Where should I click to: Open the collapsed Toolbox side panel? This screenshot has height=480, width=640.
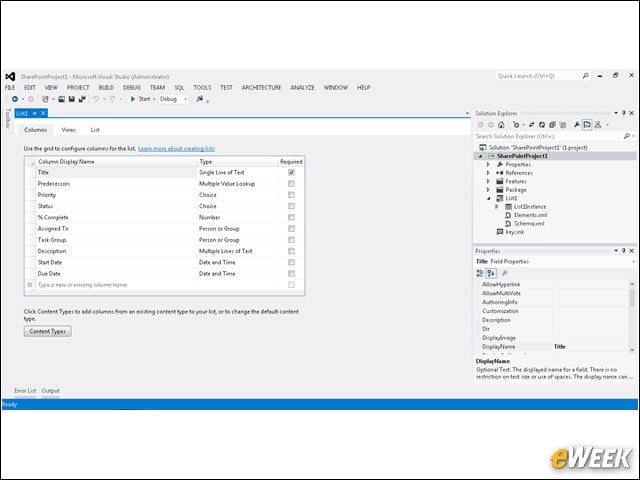pyautogui.click(x=7, y=118)
